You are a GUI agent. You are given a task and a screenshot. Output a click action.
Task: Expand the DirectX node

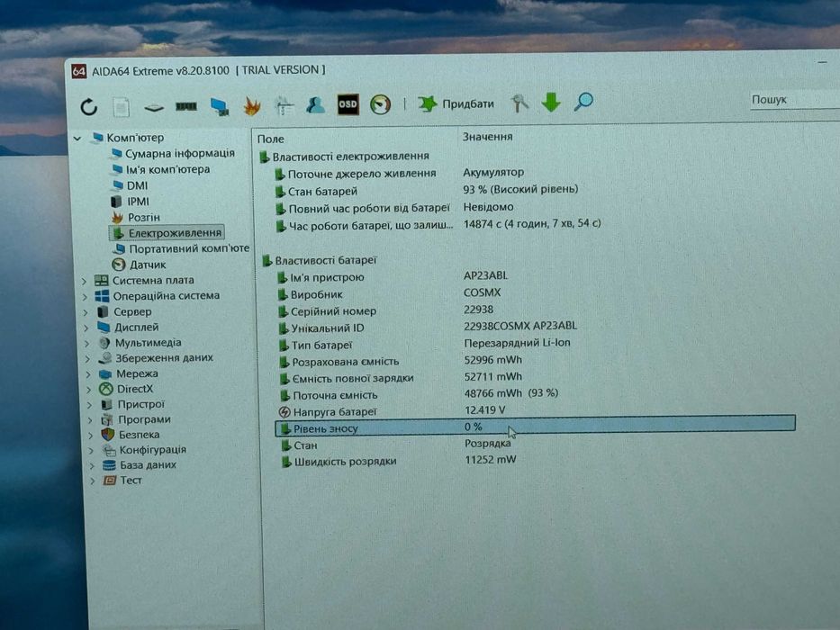[x=89, y=390]
